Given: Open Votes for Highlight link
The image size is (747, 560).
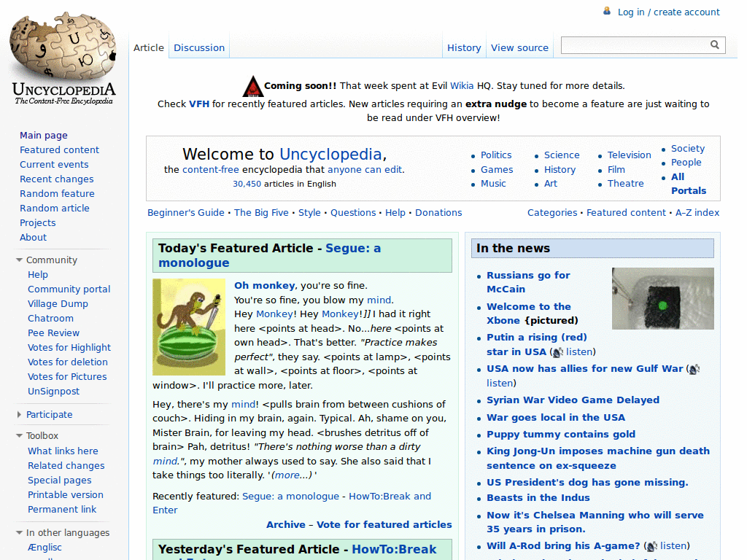Looking at the screenshot, I should [69, 348].
